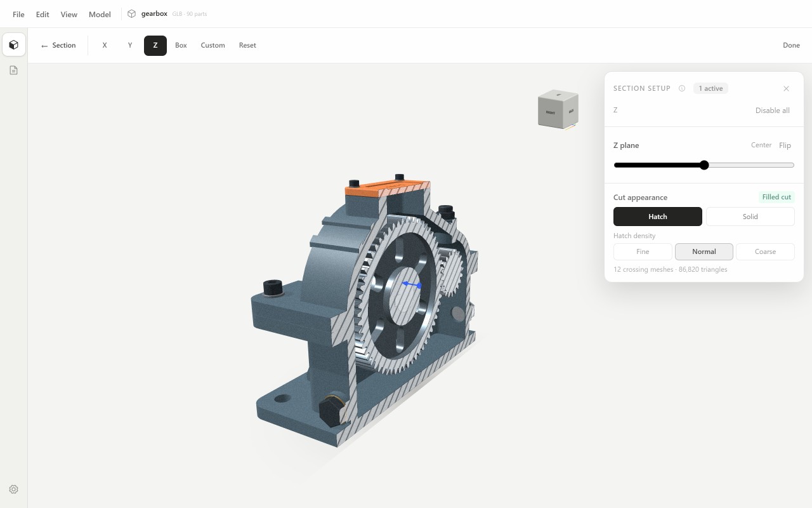
Task: Open the File menu
Action: [18, 14]
